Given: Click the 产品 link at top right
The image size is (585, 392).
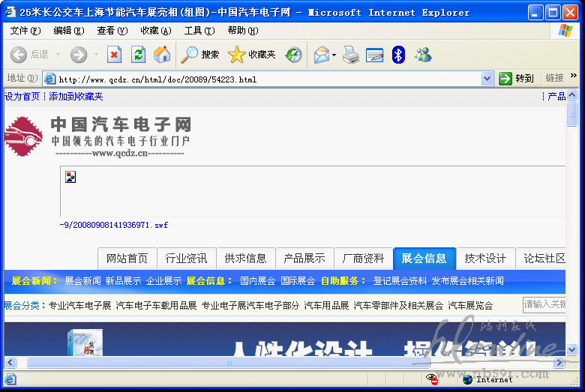Looking at the screenshot, I should coord(556,97).
